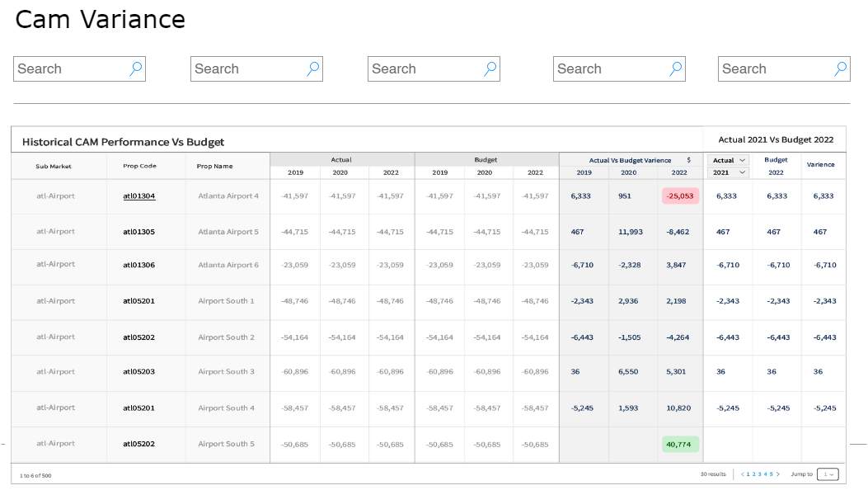Screen dimensions: 868x495
Task: Click the magnifier icon in the fifth search box
Action: tap(841, 69)
